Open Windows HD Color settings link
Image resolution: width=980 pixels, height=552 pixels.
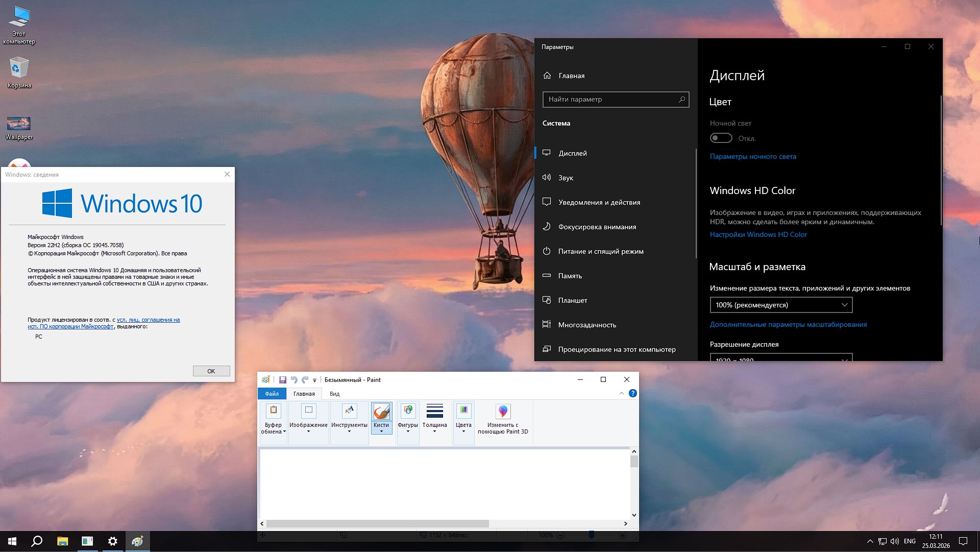tap(758, 234)
